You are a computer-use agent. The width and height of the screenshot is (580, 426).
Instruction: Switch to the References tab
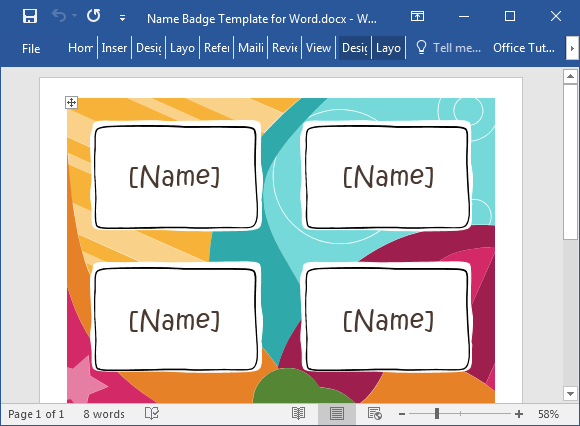point(217,48)
